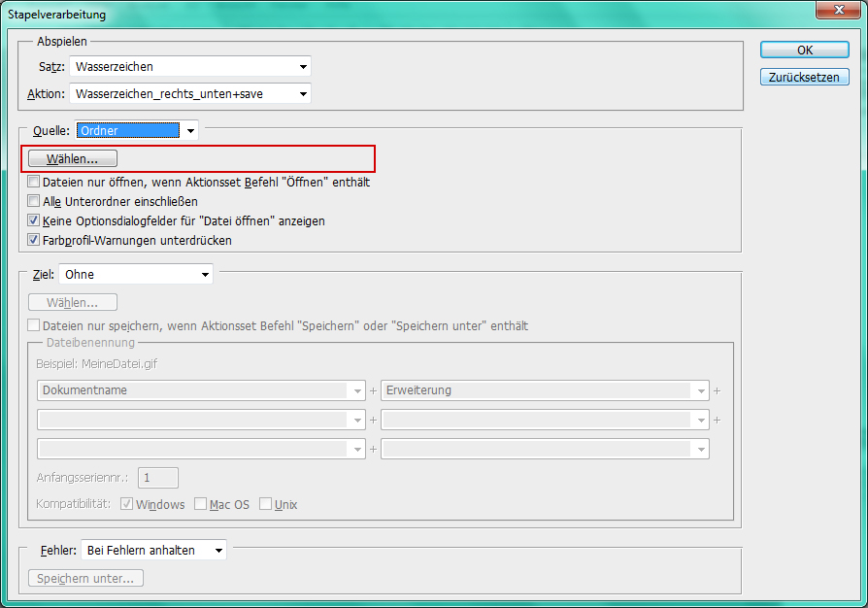
Task: Open the Erweiterung naming dropdown
Action: [545, 390]
